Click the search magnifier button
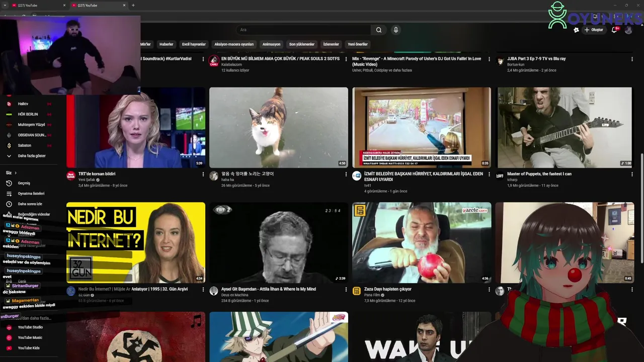Image resolution: width=644 pixels, height=362 pixels. click(379, 30)
